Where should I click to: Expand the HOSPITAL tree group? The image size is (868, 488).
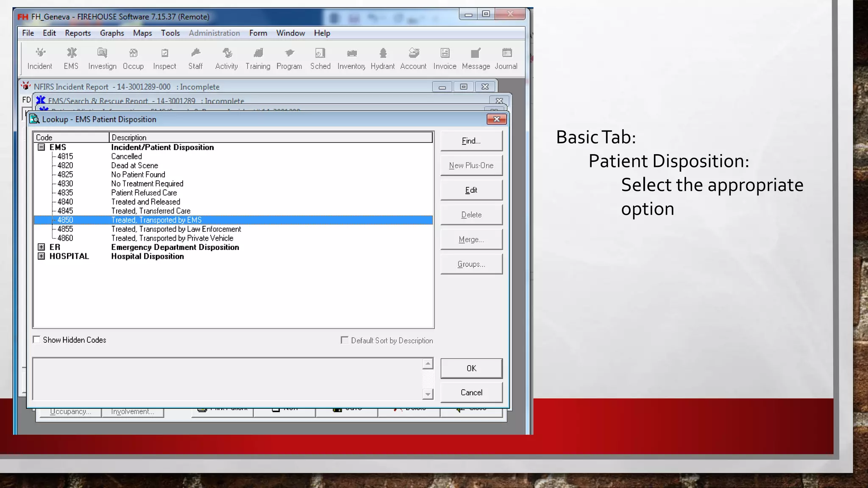[x=41, y=256]
